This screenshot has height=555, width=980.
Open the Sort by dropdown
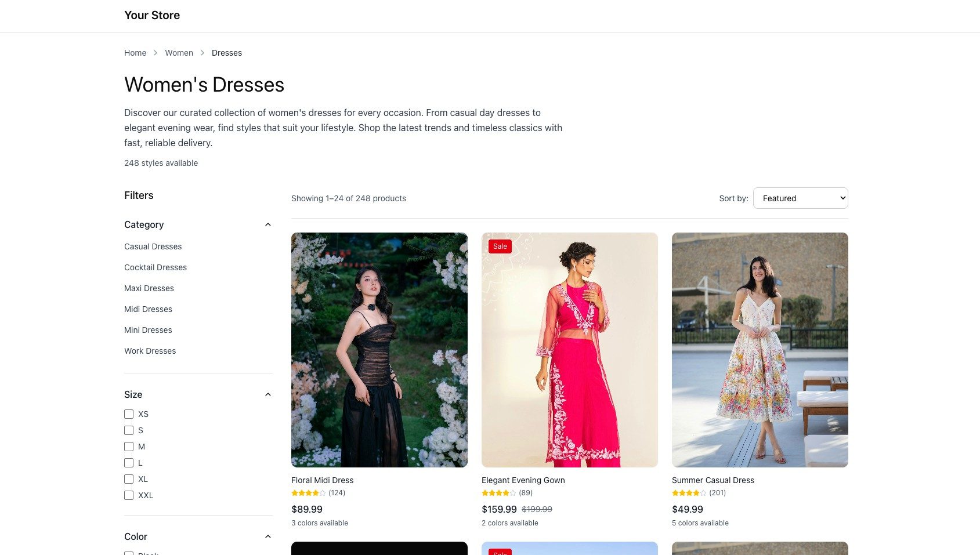pos(800,198)
